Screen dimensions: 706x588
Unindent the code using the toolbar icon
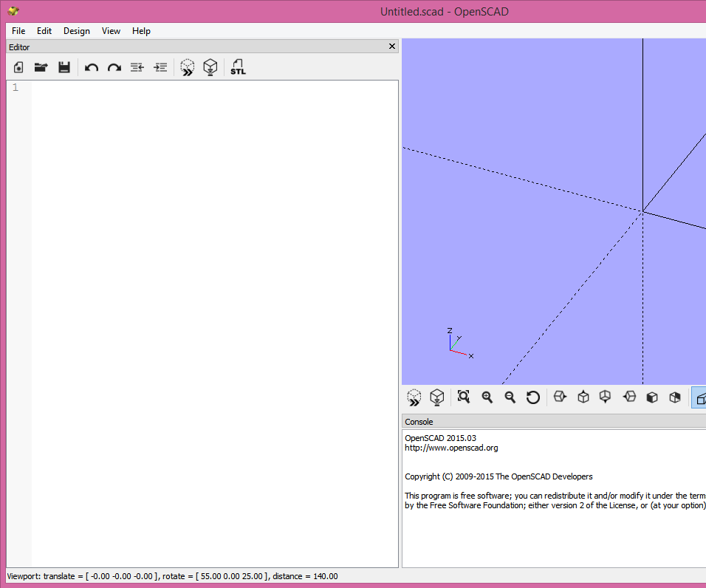coord(137,67)
